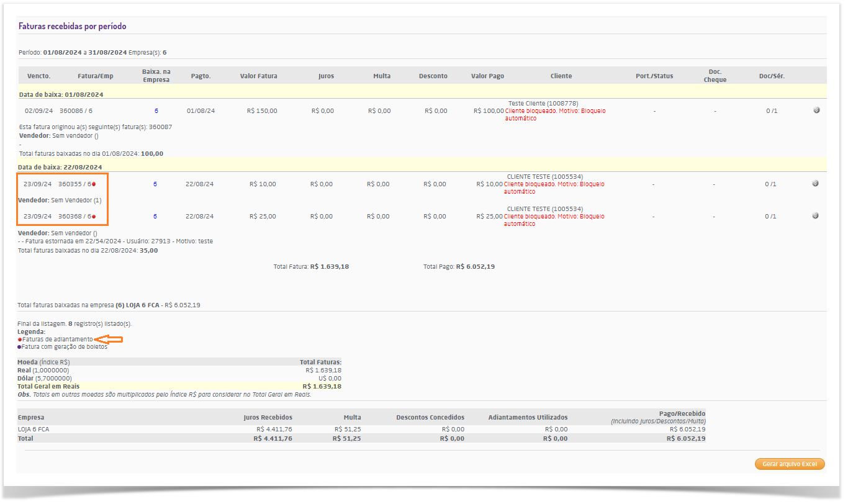Viewport: 848px width, 504px height.
Task: Open the Baixa na Empresa link on row 360368
Action: click(x=155, y=217)
